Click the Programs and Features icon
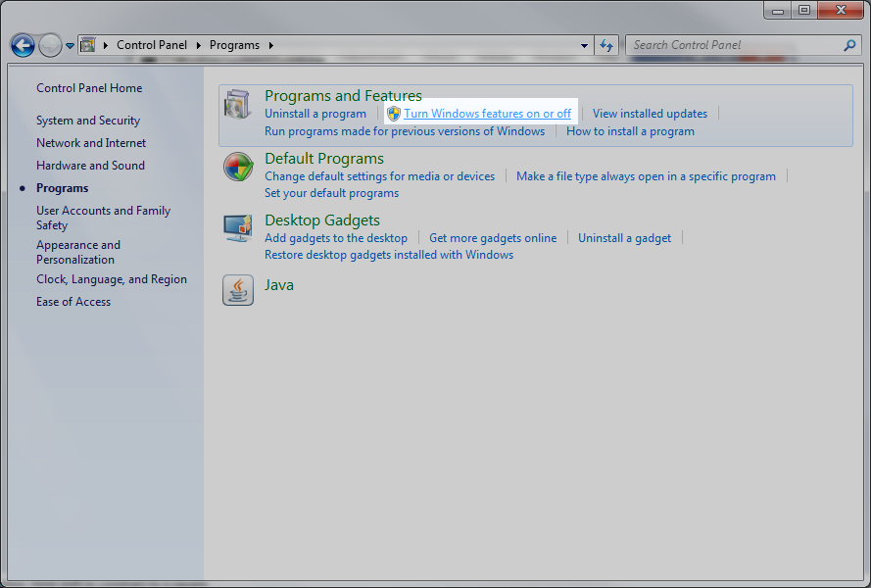Image resolution: width=871 pixels, height=588 pixels. [x=238, y=105]
